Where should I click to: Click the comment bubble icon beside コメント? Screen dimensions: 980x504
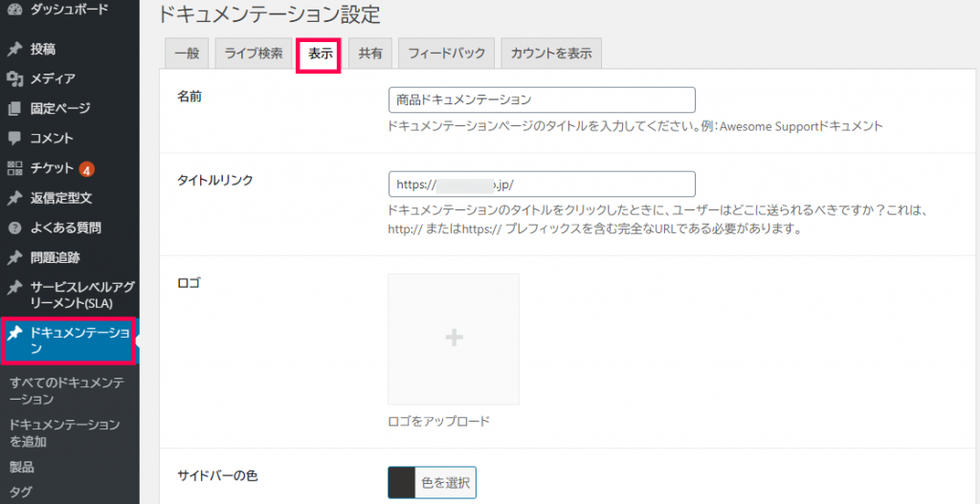click(x=14, y=139)
